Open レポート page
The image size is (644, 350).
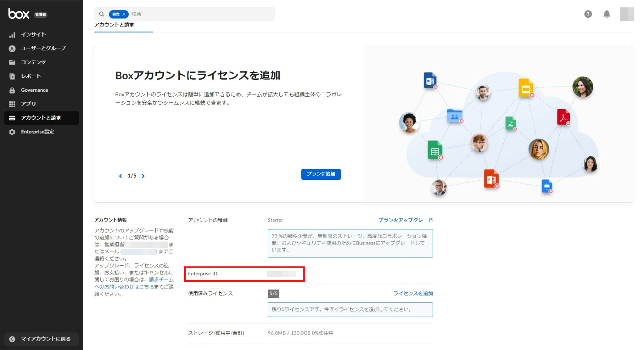[31, 76]
